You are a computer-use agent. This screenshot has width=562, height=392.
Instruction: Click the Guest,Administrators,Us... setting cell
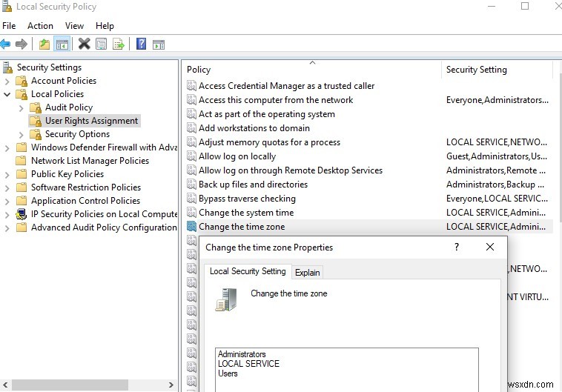click(x=497, y=156)
